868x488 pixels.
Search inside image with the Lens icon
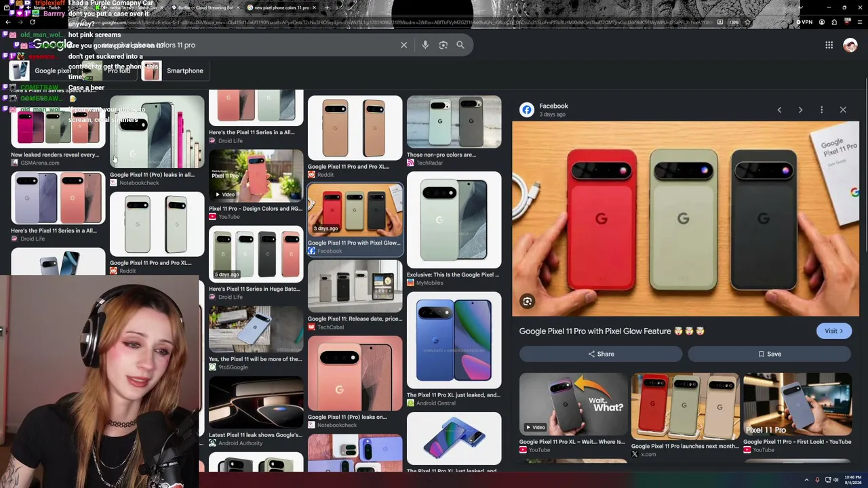(527, 302)
